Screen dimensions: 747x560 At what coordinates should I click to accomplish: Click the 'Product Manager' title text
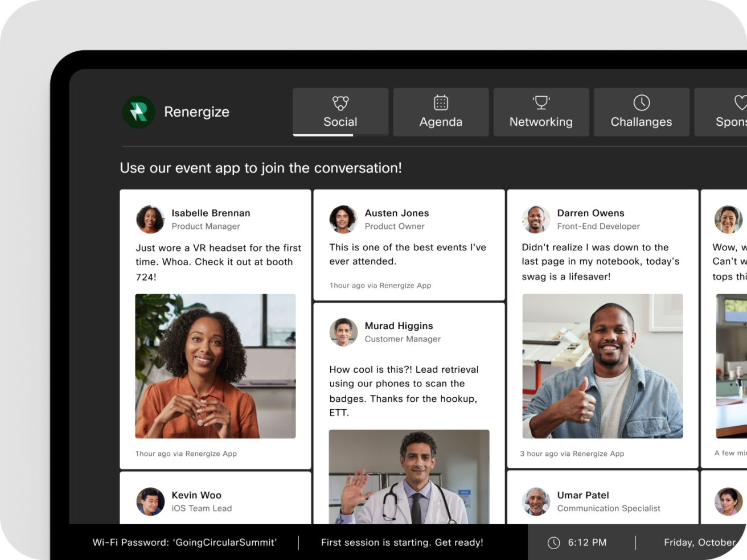[206, 227]
